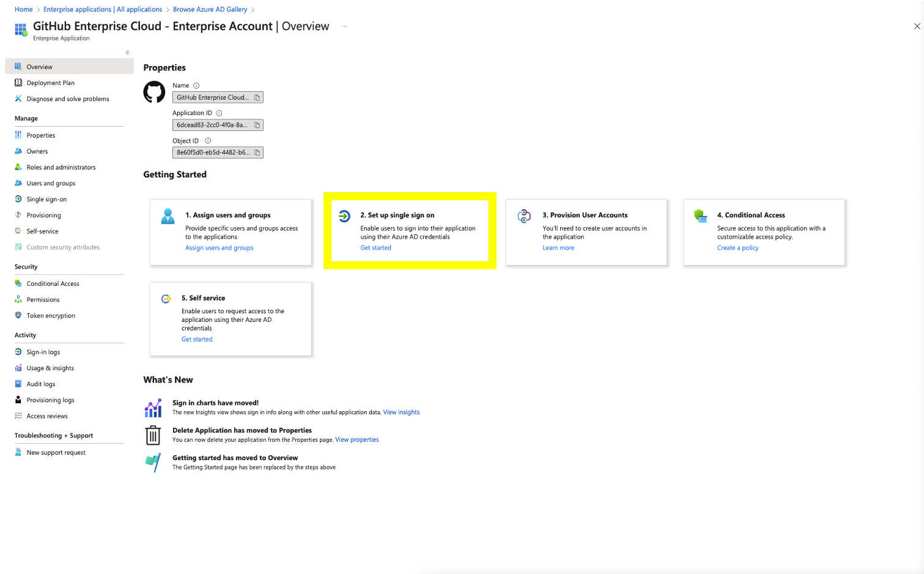Screen dimensions: 924x574
Task: Click the Sign-in logs icon
Action: 18,352
